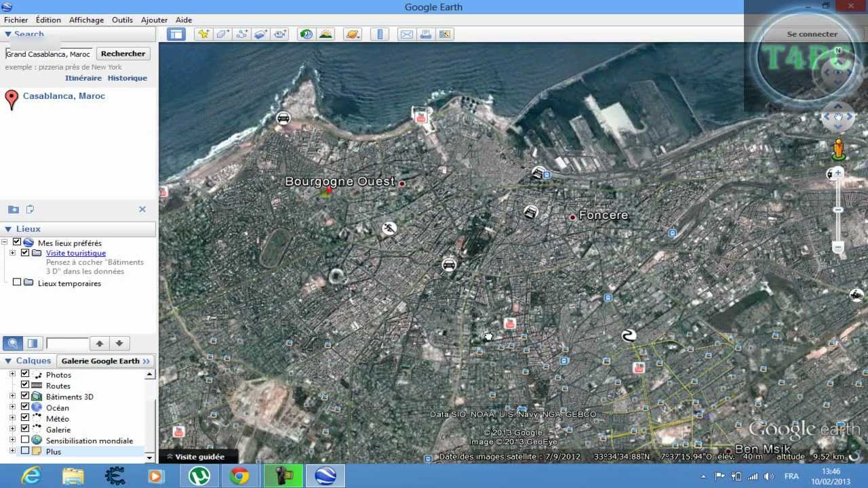Viewport: 868px width, 488px height.
Task: Uncheck the Bâtiments 3D layer checkbox
Action: pos(25,396)
